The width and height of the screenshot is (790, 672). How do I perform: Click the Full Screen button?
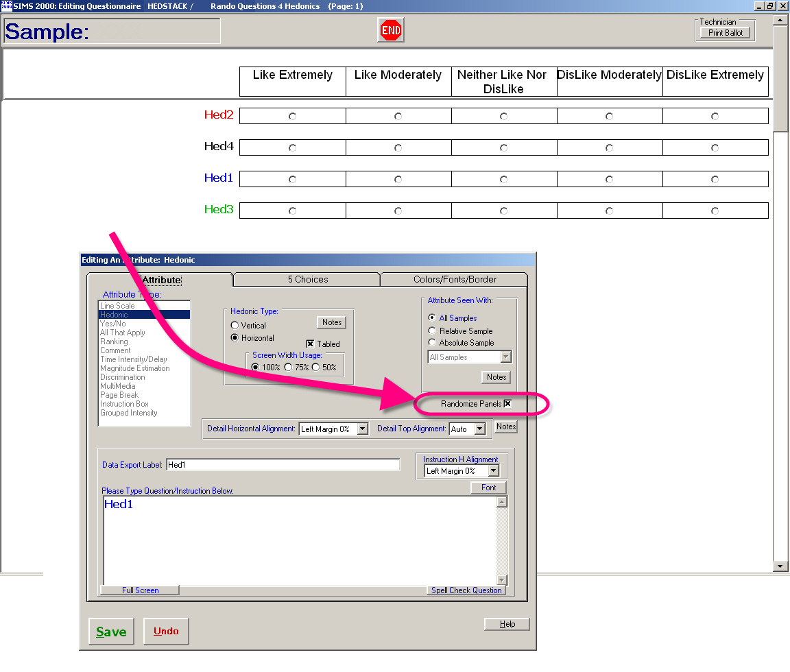point(140,590)
